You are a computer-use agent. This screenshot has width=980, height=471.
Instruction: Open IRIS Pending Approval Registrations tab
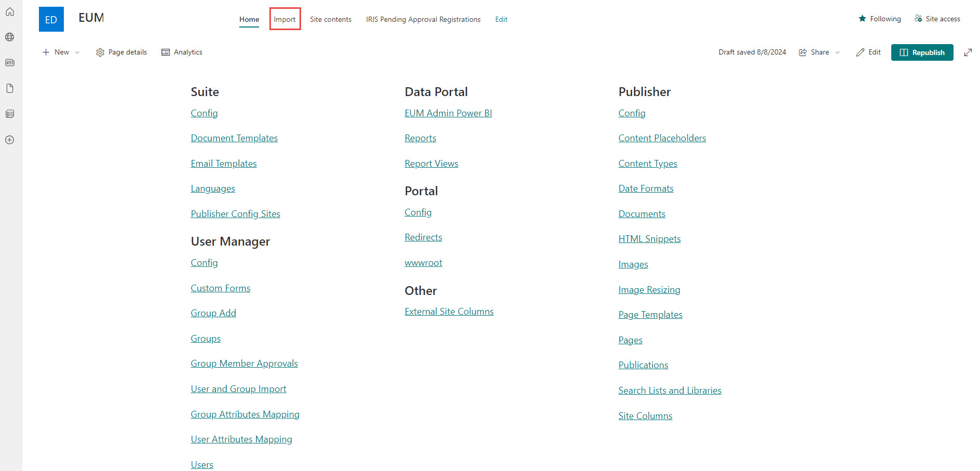pos(423,19)
